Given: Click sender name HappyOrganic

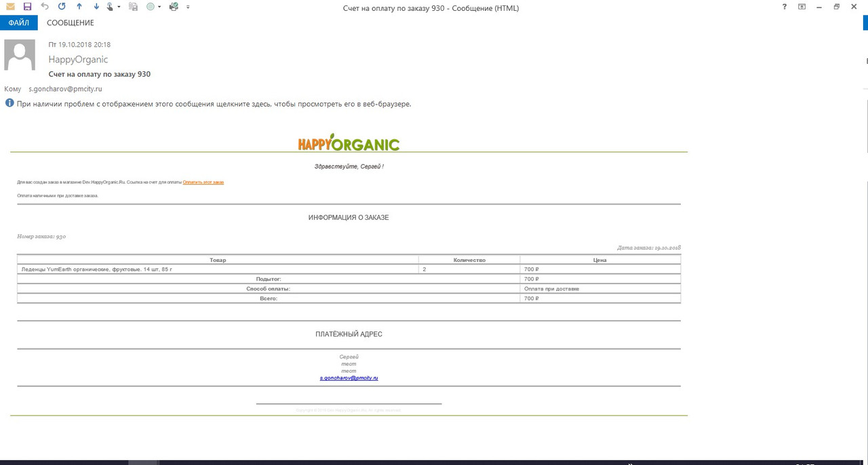Looking at the screenshot, I should click(78, 60).
